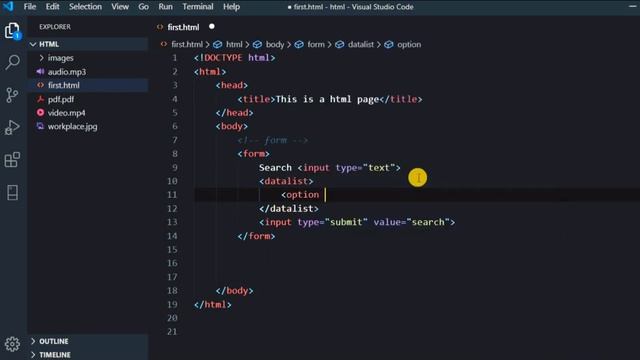Image resolution: width=640 pixels, height=360 pixels.
Task: Open the Run menu
Action: [x=165, y=7]
